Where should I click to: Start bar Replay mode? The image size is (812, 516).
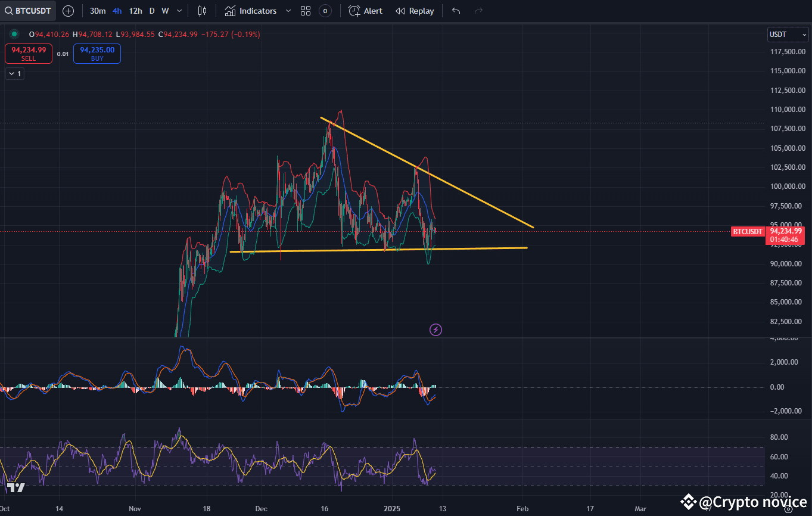pyautogui.click(x=415, y=11)
